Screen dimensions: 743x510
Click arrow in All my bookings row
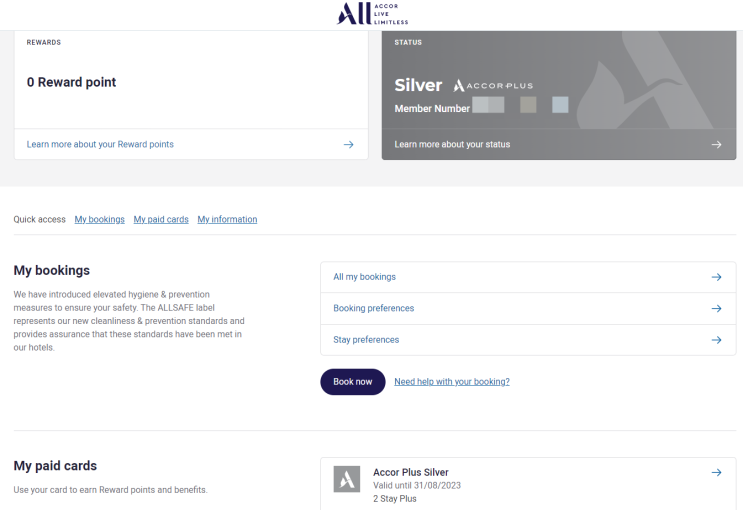[x=716, y=277]
